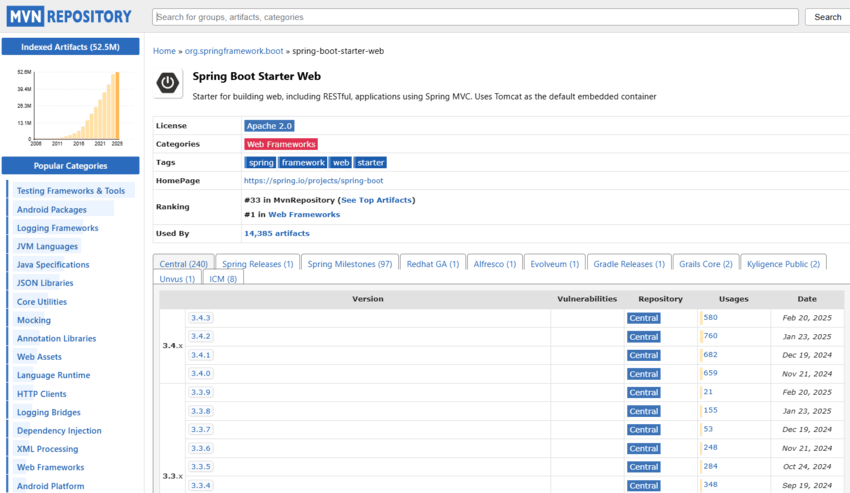Switch to Alfresco (1) tab
Screen dimensions: 850x493
(494, 264)
